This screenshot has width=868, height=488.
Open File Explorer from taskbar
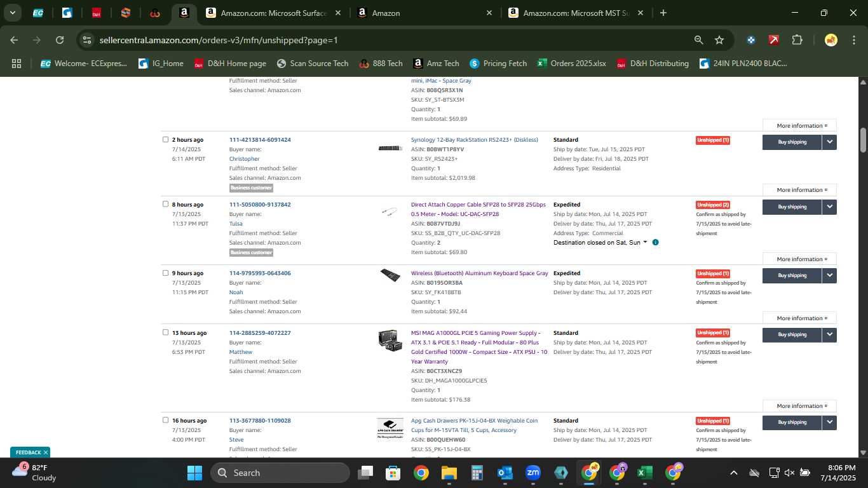coord(449,473)
